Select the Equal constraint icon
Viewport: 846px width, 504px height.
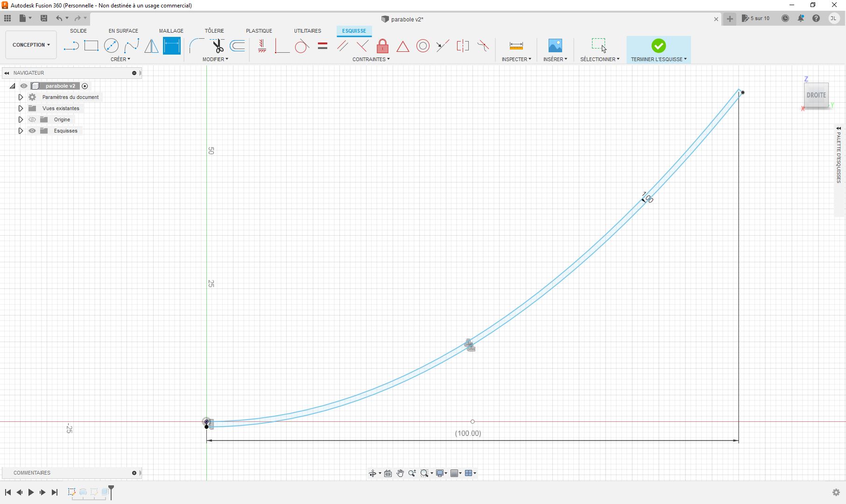[322, 46]
